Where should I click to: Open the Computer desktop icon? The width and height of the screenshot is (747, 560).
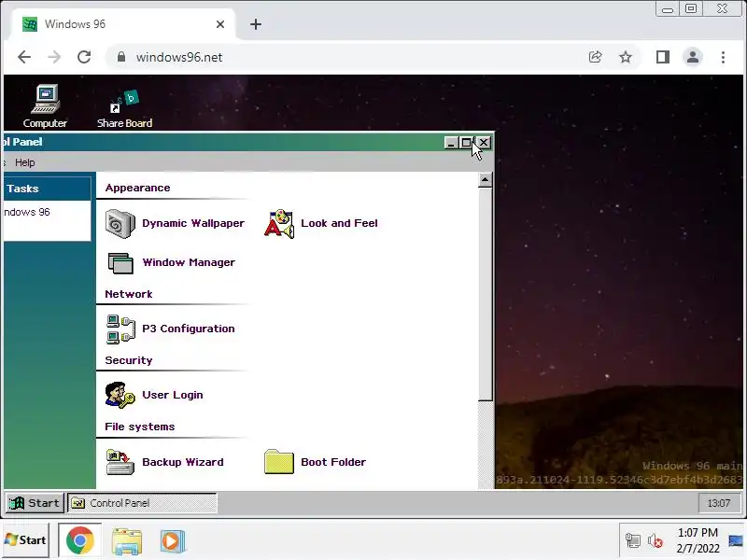(45, 106)
